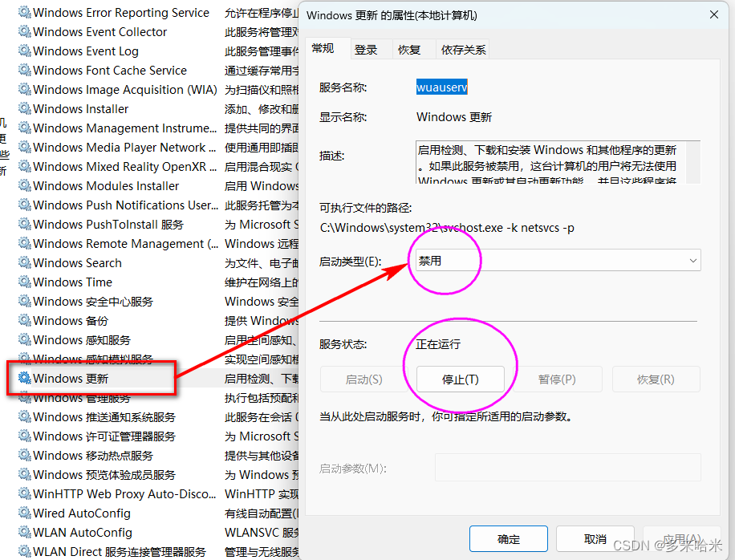The height and width of the screenshot is (560, 735).
Task: Select Windows Time service gear icon
Action: 24,281
